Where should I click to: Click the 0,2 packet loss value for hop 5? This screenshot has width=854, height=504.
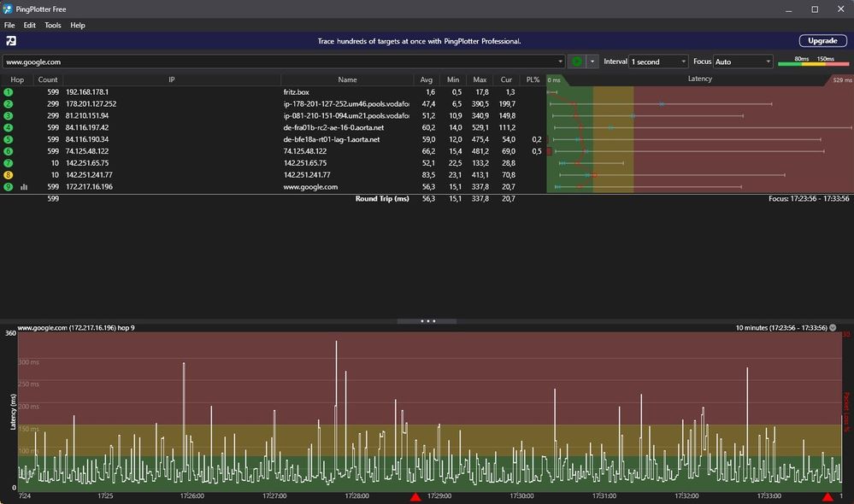pos(537,139)
